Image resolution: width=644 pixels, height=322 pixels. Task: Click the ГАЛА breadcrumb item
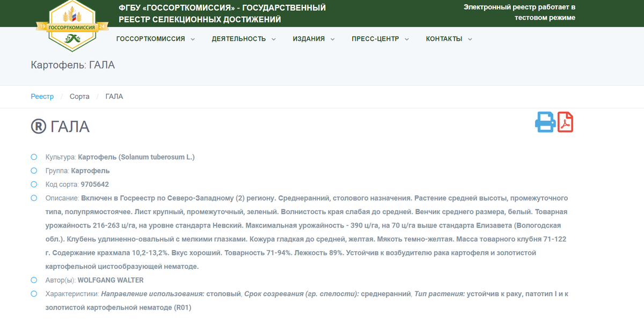[114, 97]
